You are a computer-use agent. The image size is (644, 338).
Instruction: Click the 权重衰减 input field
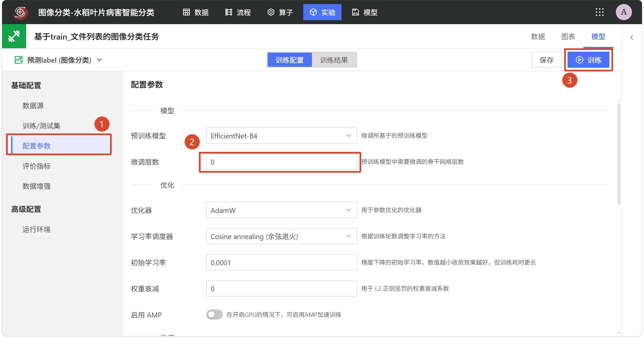(281, 288)
